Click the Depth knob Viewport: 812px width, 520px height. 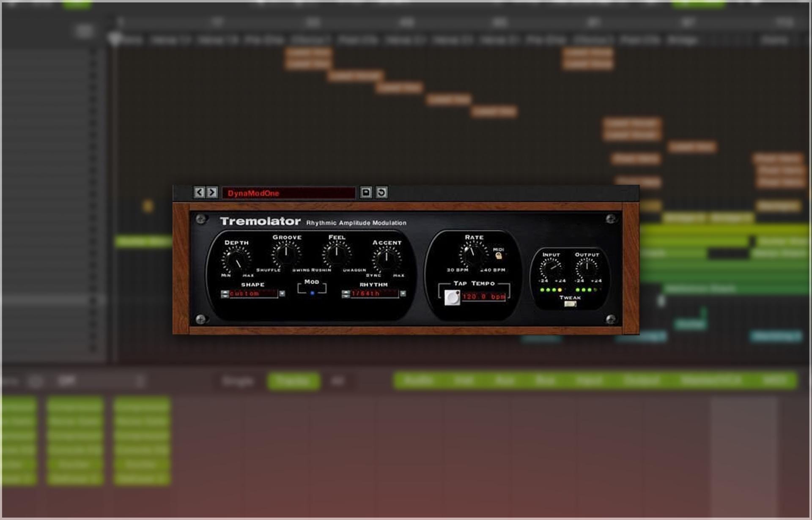pos(236,260)
